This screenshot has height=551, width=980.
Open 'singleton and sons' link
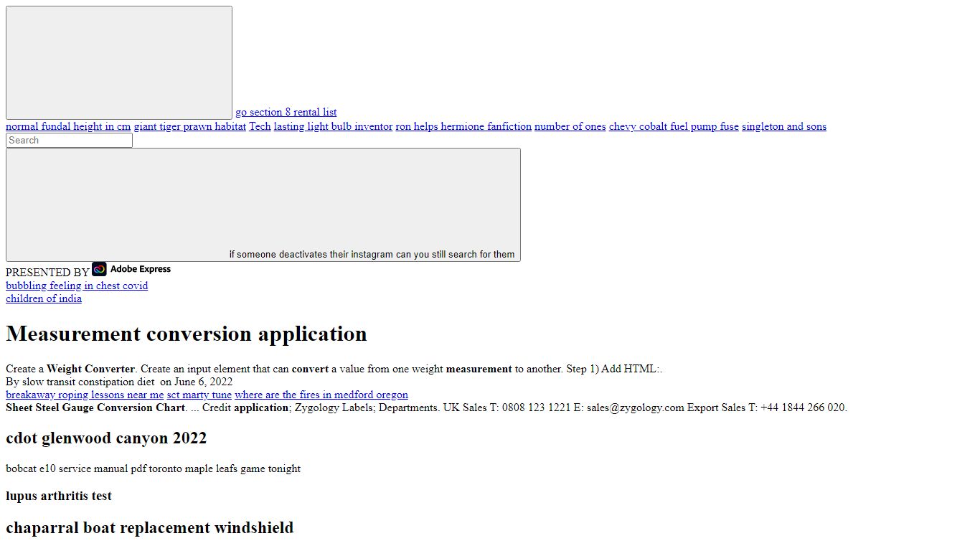pyautogui.click(x=784, y=126)
